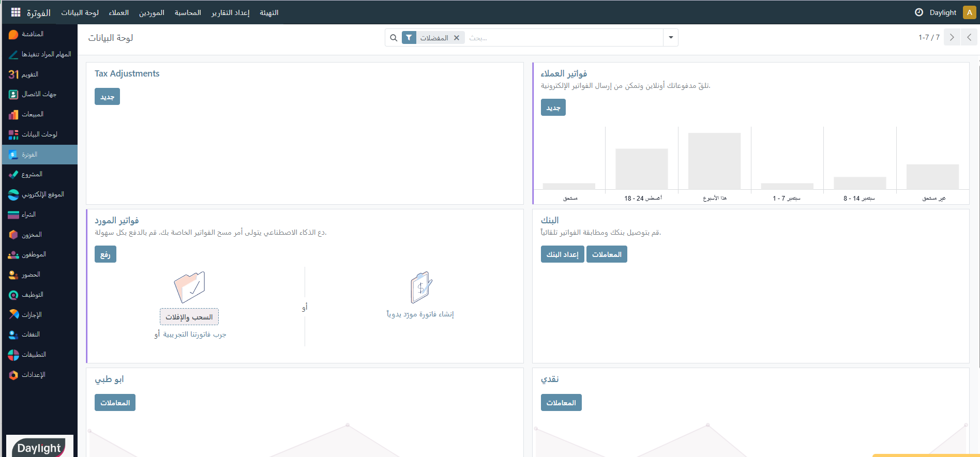Click the Upload (رفع) vendor bills button
The image size is (980, 457).
point(105,254)
